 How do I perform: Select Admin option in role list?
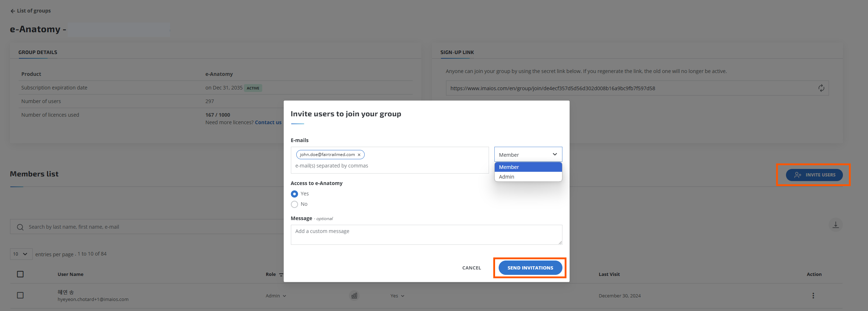528,177
